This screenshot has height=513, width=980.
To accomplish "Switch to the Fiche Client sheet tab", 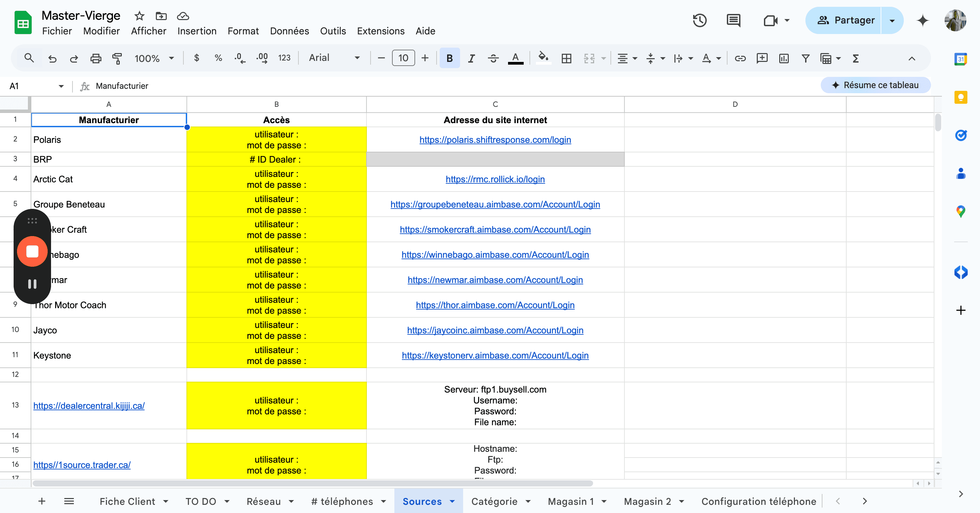I will click(128, 501).
